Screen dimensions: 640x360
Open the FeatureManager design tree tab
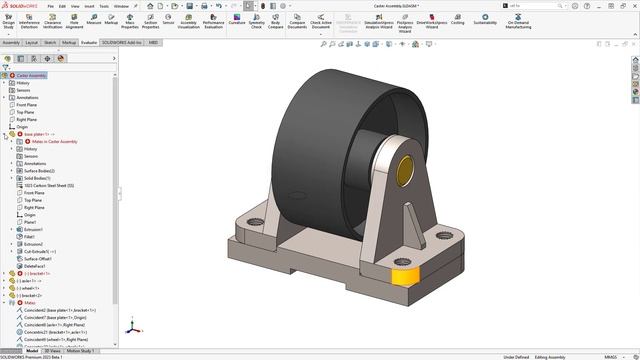click(7, 59)
